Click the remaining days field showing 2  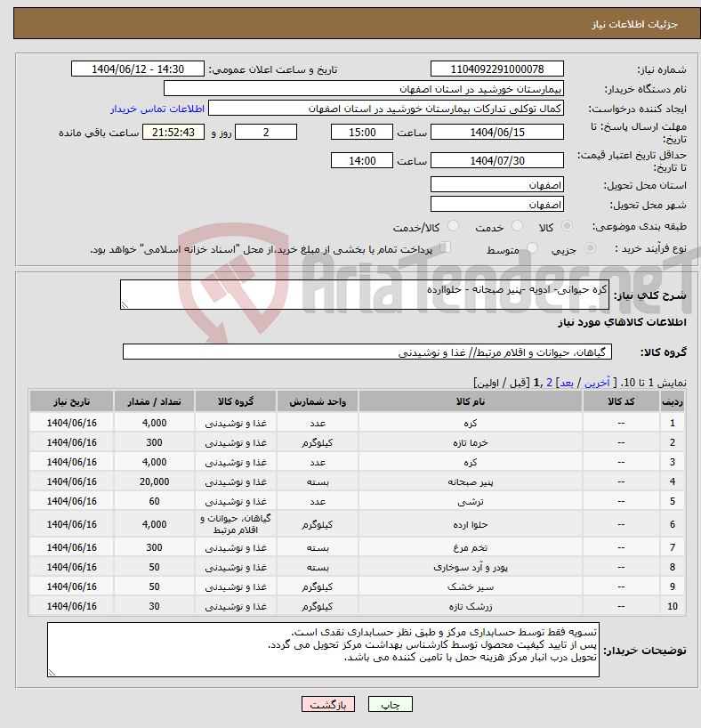tap(266, 133)
